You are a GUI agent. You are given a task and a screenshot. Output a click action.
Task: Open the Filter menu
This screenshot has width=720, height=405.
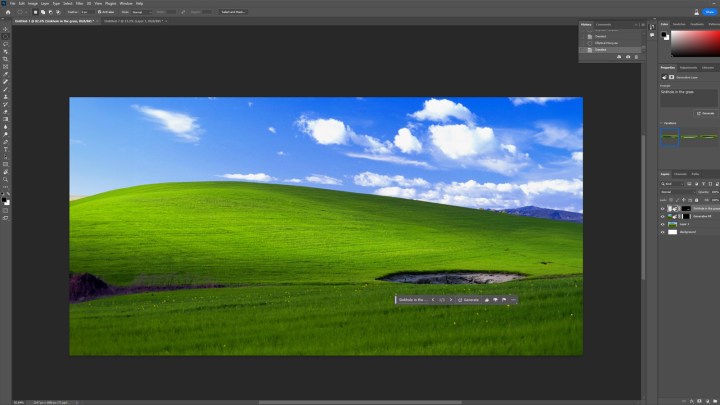79,3
